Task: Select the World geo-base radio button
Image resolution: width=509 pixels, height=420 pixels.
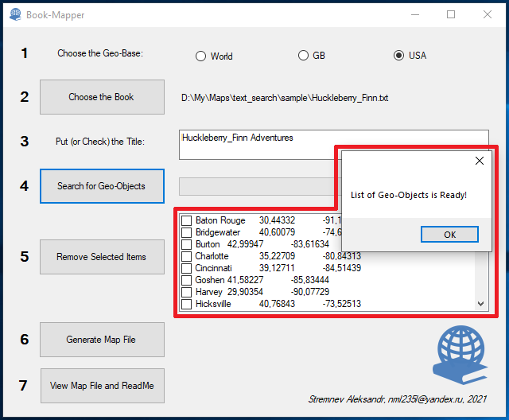Action: pyautogui.click(x=200, y=56)
